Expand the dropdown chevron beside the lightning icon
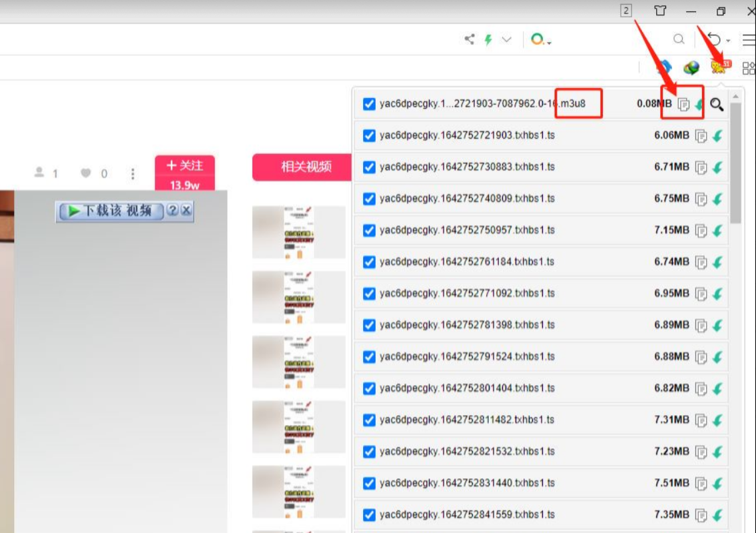 507,39
